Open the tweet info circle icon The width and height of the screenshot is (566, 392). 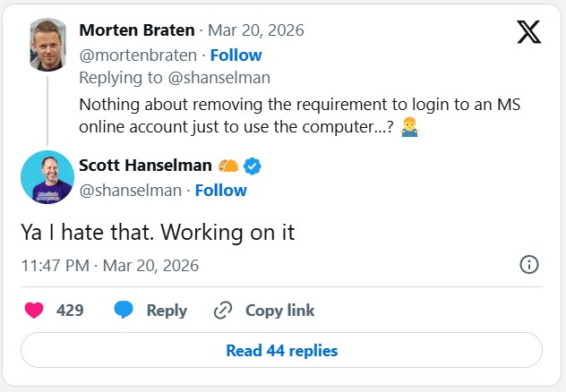[529, 265]
